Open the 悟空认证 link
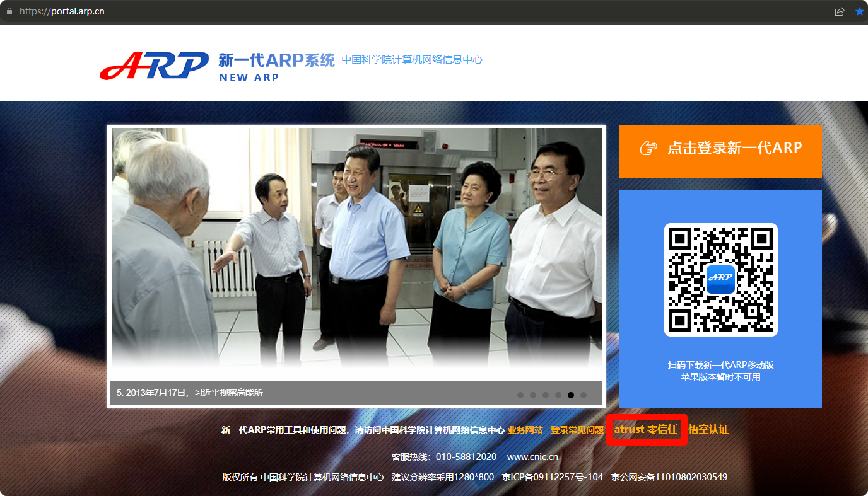Screen dimensions: 868x496 pos(708,429)
